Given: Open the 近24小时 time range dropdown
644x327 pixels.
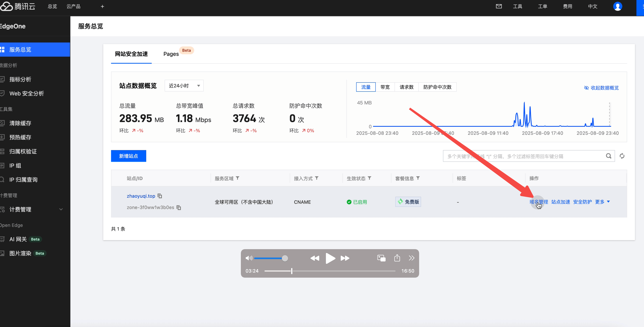Looking at the screenshot, I should pos(184,86).
